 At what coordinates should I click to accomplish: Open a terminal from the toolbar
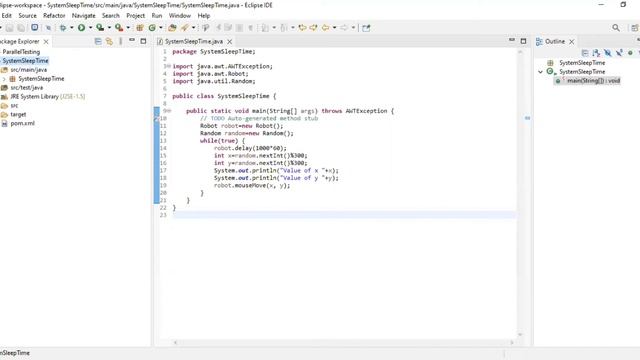pyautogui.click(x=35, y=27)
